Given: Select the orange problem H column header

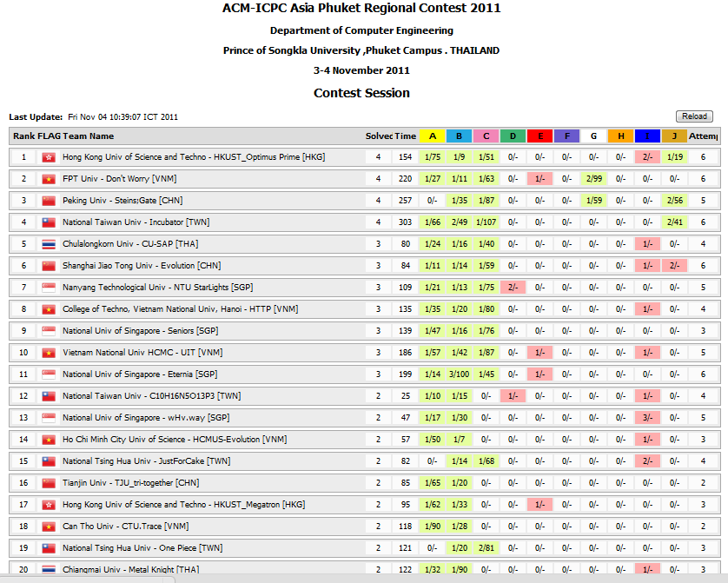Looking at the screenshot, I should (x=620, y=136).
